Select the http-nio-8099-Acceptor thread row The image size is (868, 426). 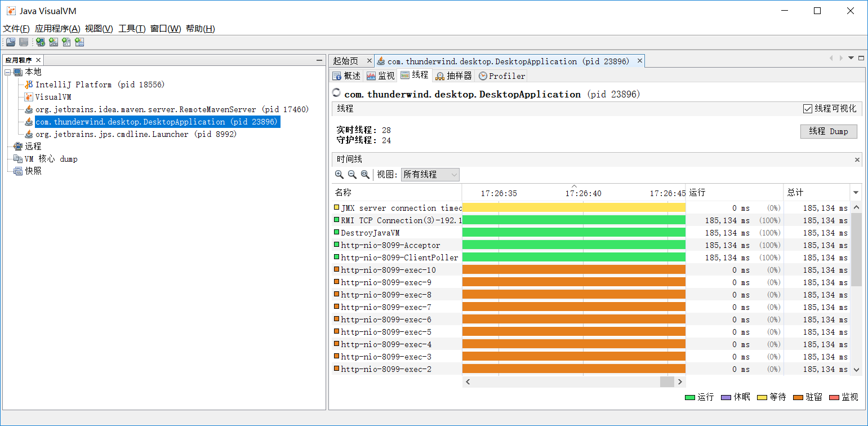click(x=591, y=245)
